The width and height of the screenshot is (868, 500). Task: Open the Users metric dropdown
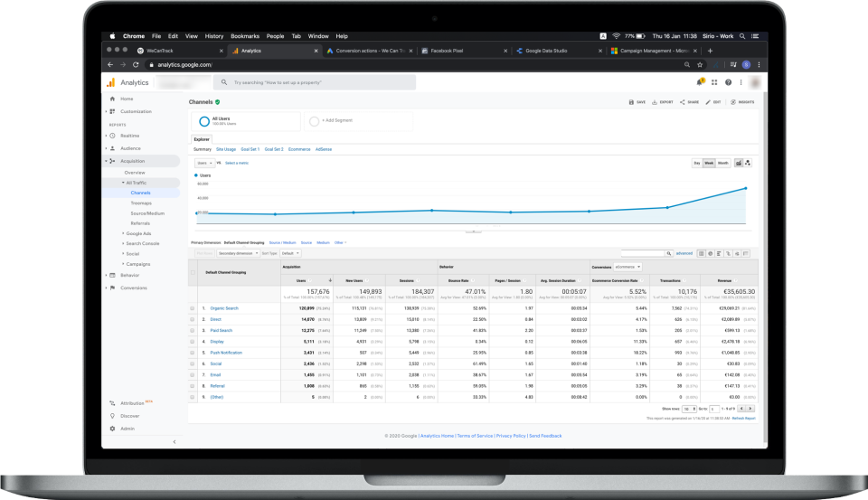(x=204, y=163)
